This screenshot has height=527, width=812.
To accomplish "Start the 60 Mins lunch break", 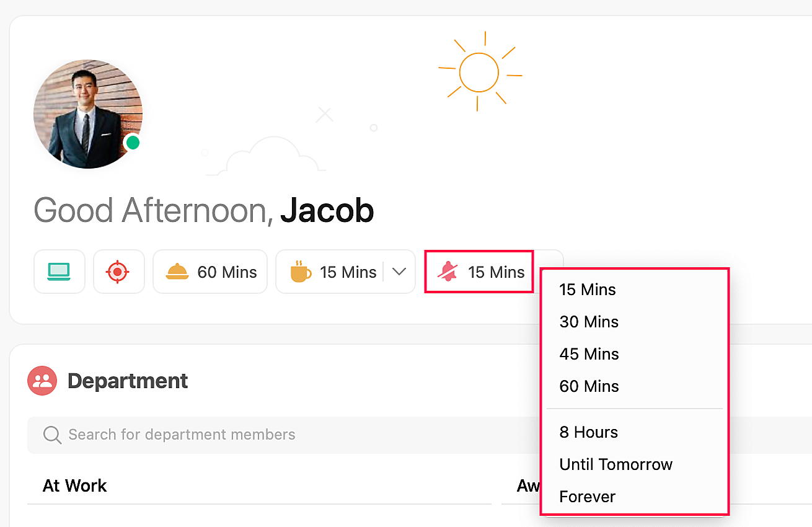I will tap(210, 272).
